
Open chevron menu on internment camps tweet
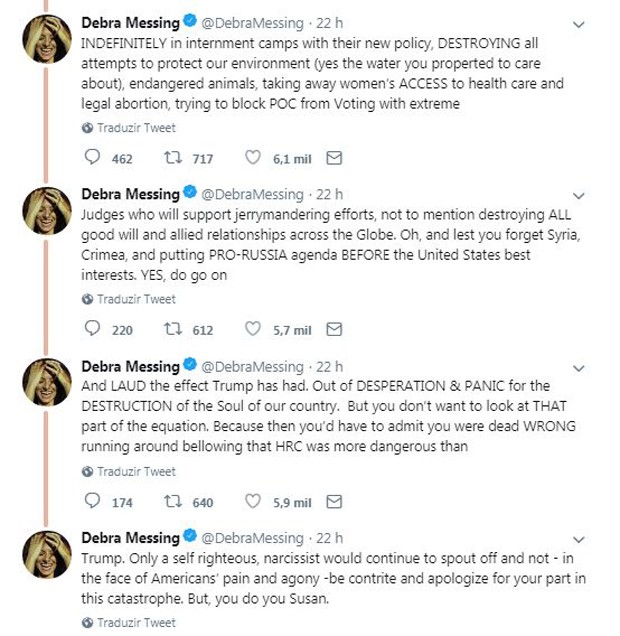579,25
